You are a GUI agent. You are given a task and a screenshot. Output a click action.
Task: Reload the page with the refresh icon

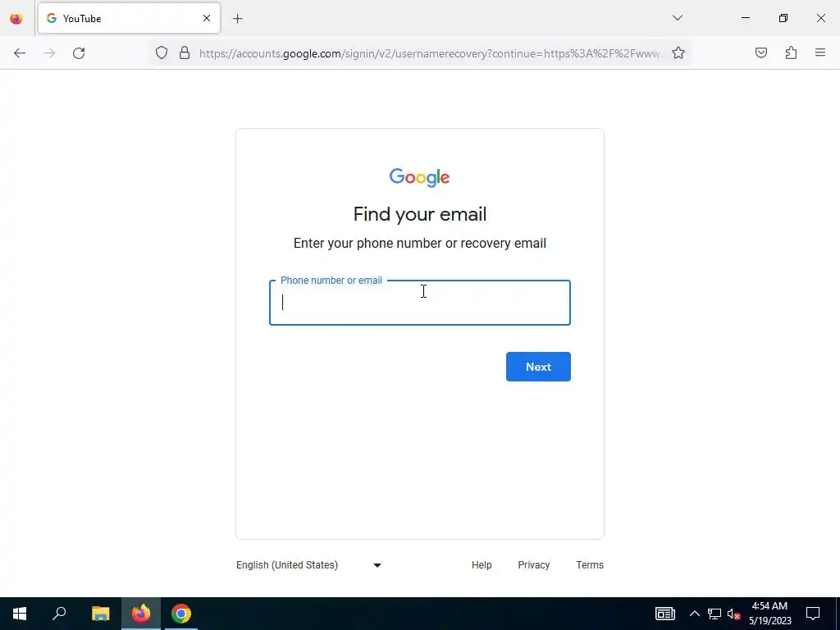click(x=79, y=53)
